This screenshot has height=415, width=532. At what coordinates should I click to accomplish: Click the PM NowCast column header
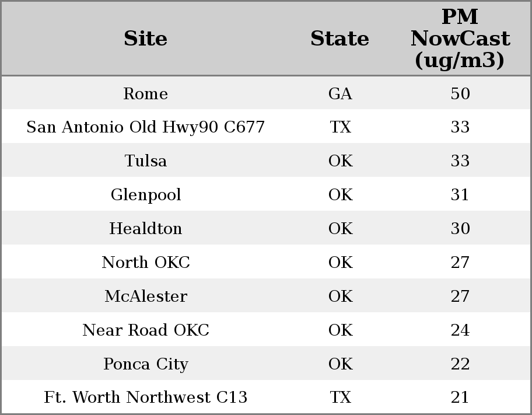pyautogui.click(x=460, y=39)
